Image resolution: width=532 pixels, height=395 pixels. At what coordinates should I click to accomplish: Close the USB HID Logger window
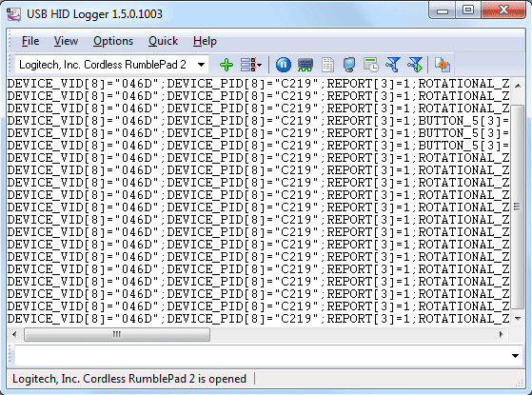click(503, 10)
